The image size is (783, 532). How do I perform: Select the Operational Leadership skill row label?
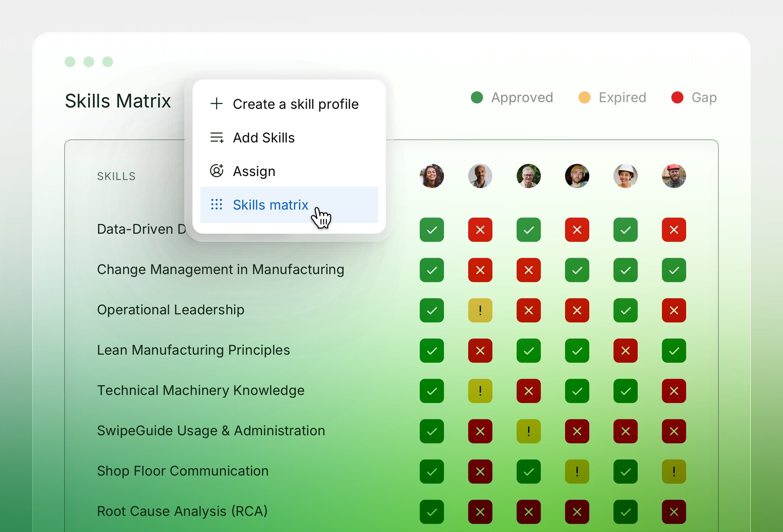171,310
